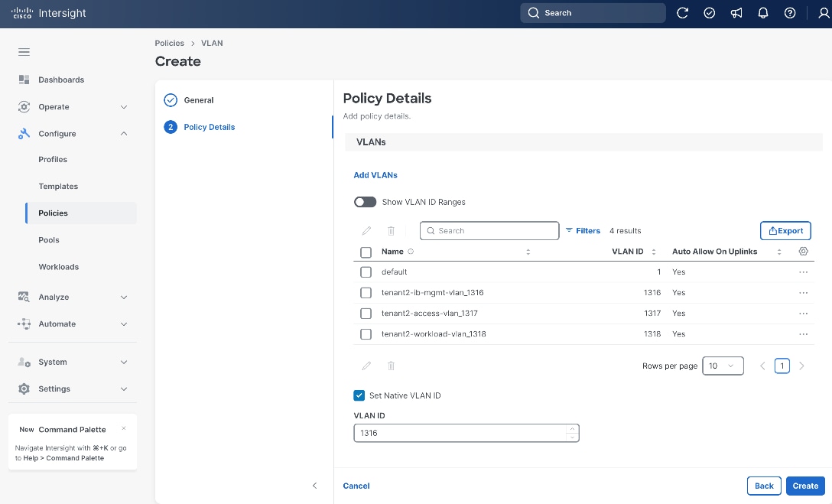
Task: Click the Cisco Intersight logo
Action: (49, 13)
